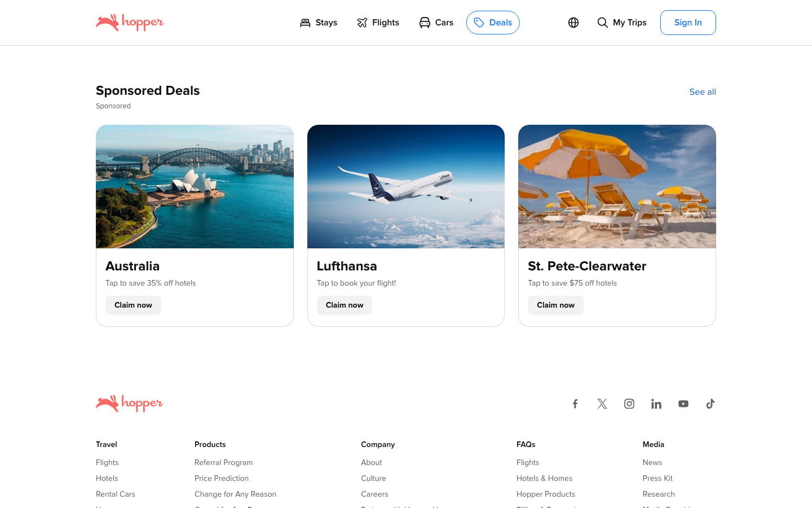
Task: Open the Stays tab
Action: tap(319, 23)
